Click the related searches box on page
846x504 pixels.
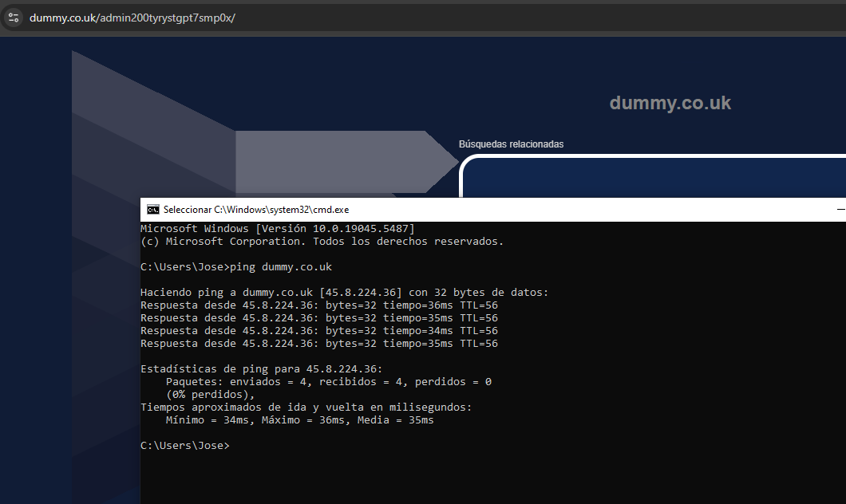pyautogui.click(x=653, y=176)
